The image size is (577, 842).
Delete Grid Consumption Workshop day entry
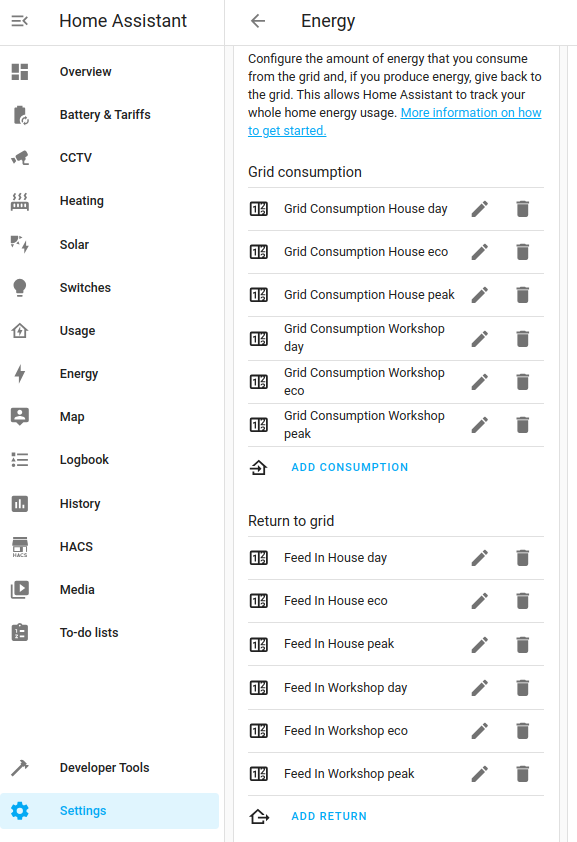[523, 339]
